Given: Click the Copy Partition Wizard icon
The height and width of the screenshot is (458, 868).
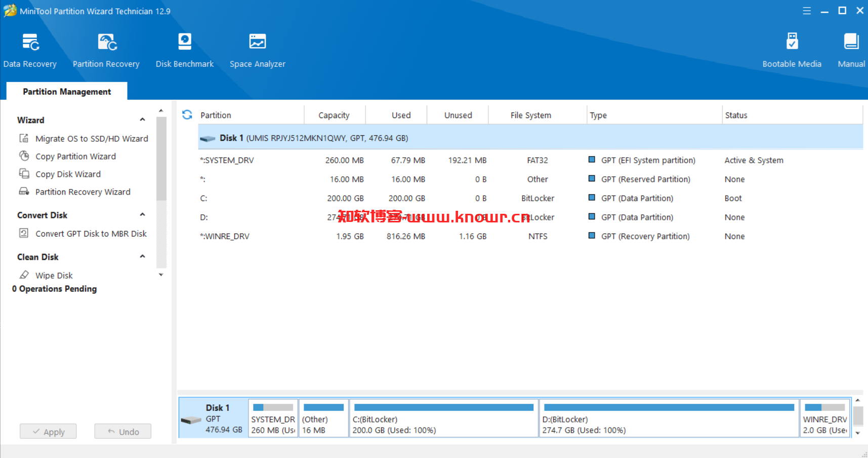Looking at the screenshot, I should (24, 156).
